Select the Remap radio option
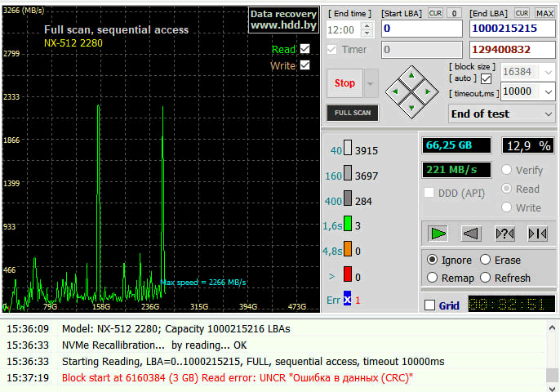This screenshot has height=392, width=560. pyautogui.click(x=433, y=278)
